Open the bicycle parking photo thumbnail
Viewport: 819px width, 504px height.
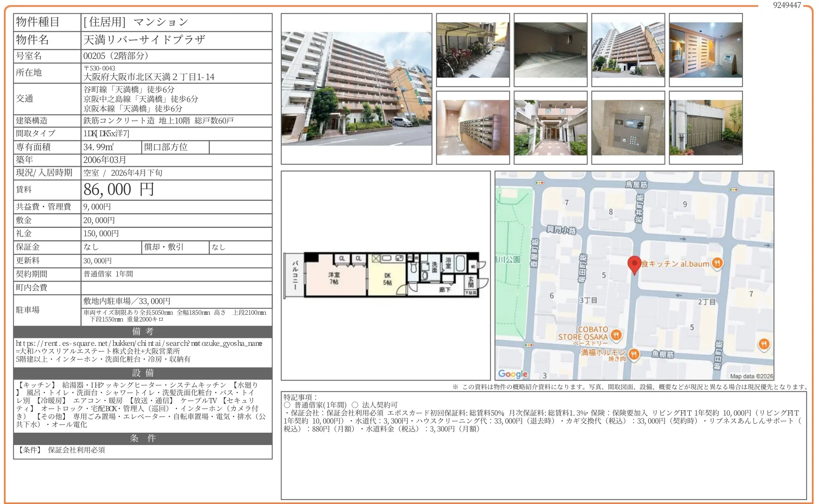tap(473, 50)
